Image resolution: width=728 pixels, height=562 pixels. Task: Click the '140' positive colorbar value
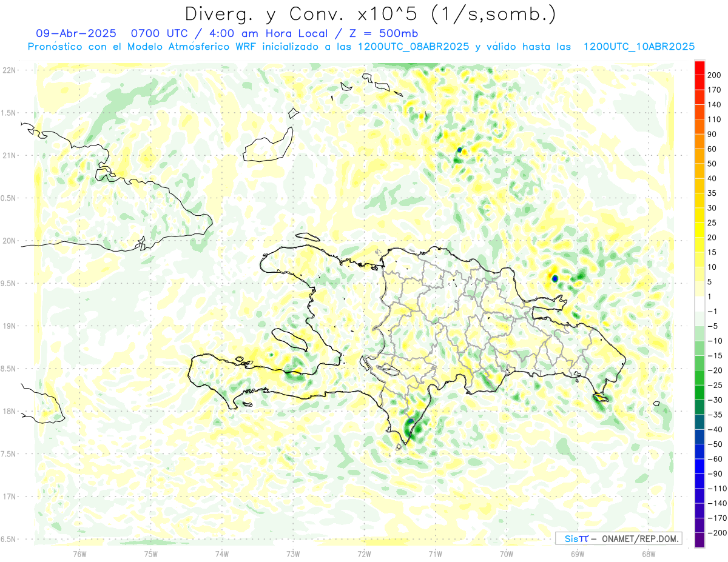point(715,105)
